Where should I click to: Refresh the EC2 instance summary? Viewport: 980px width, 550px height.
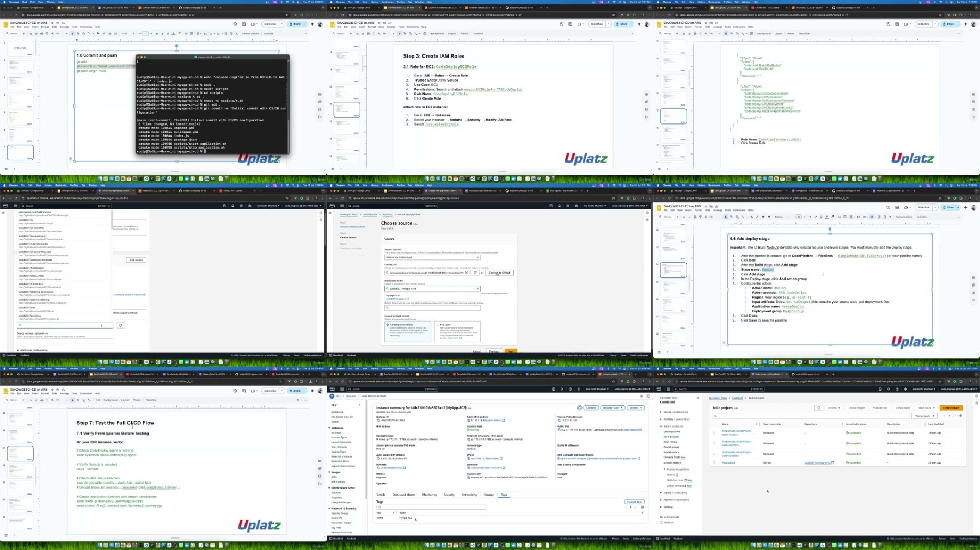(579, 407)
